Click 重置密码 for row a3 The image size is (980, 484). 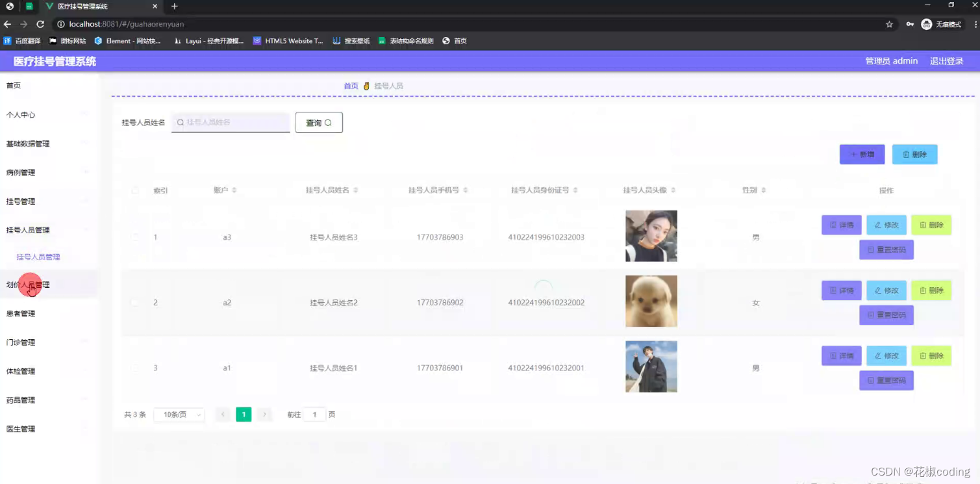(x=886, y=249)
